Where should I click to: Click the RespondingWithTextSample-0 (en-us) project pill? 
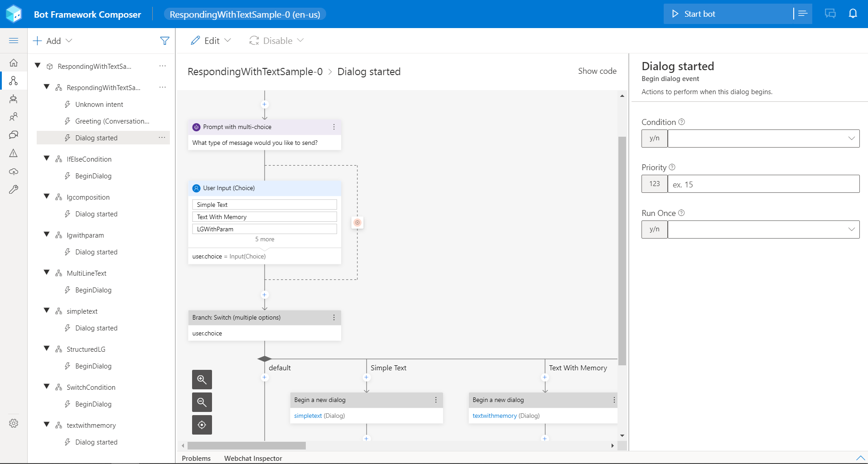[x=245, y=14]
